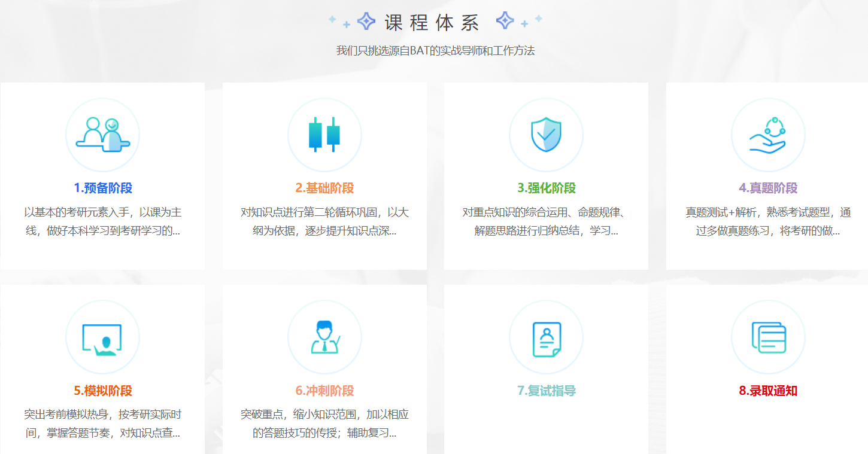Click the candlestick bars icon above 基础阶段

[324, 135]
